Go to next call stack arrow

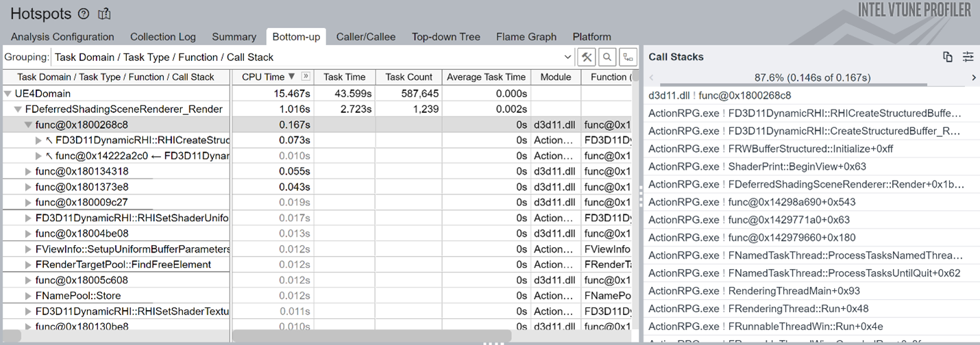[973, 77]
